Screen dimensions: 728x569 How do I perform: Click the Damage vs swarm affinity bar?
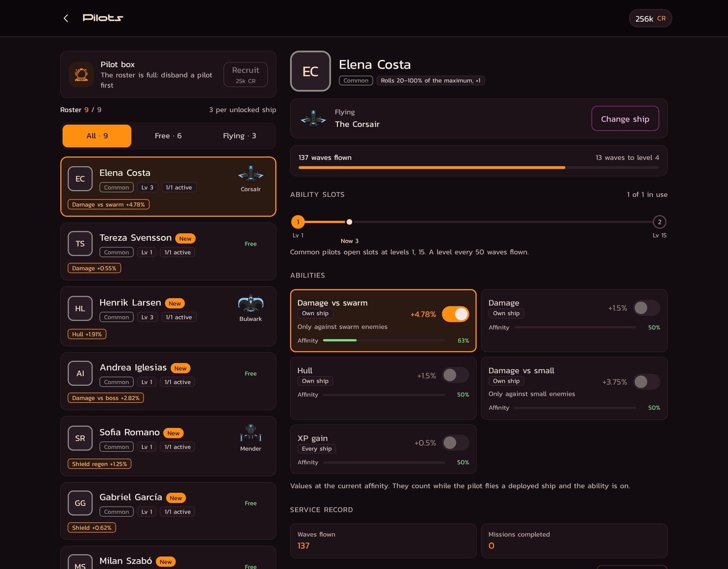click(384, 340)
